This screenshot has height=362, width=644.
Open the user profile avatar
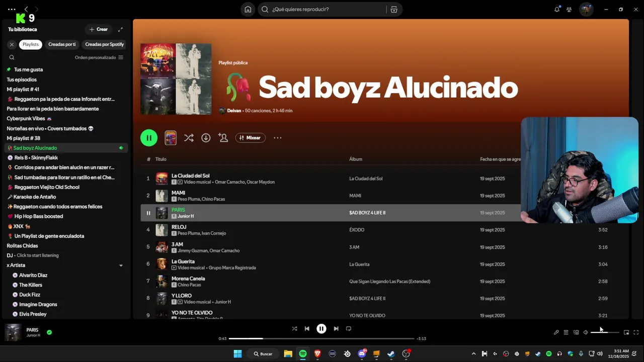[586, 9]
